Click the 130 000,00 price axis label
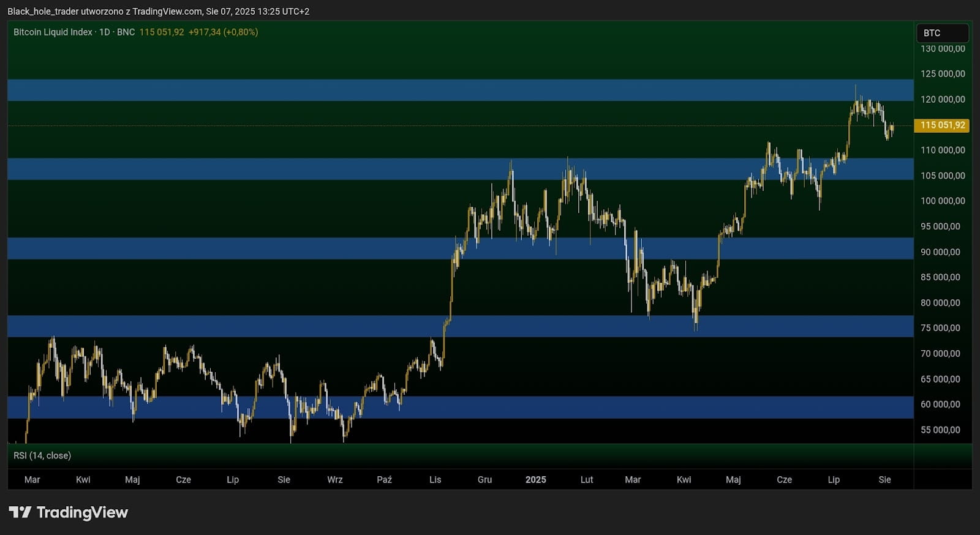 [x=943, y=48]
